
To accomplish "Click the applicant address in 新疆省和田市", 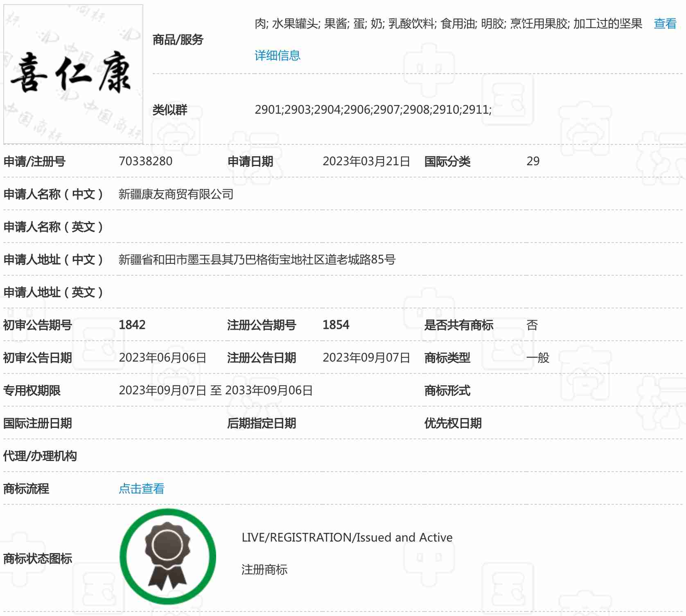I will (257, 259).
